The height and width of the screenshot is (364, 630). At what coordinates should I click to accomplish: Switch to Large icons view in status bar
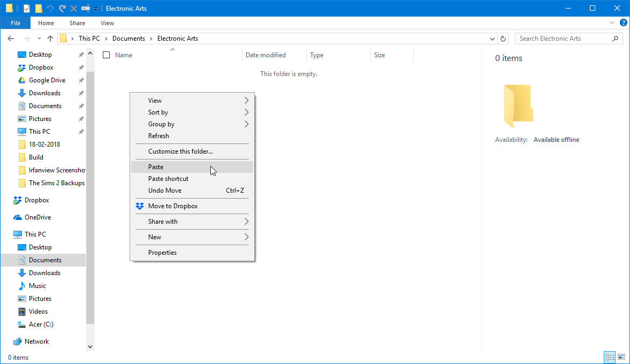click(621, 357)
